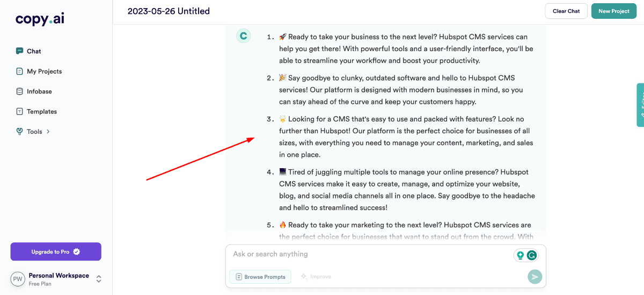This screenshot has width=644, height=295.
Task: Click the lightbulb icon in chat input
Action: click(x=519, y=255)
